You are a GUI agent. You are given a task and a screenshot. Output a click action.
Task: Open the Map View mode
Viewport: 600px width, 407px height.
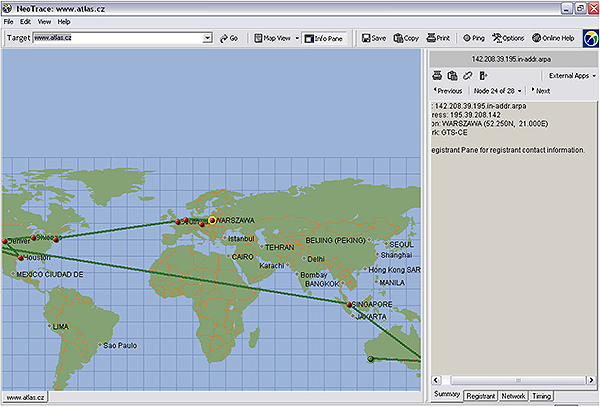tap(273, 38)
